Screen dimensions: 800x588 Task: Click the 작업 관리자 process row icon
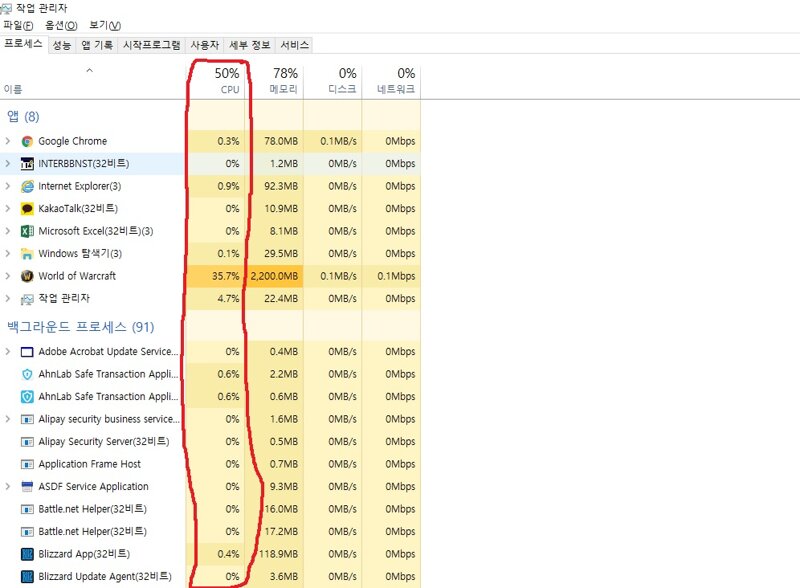[x=27, y=299]
